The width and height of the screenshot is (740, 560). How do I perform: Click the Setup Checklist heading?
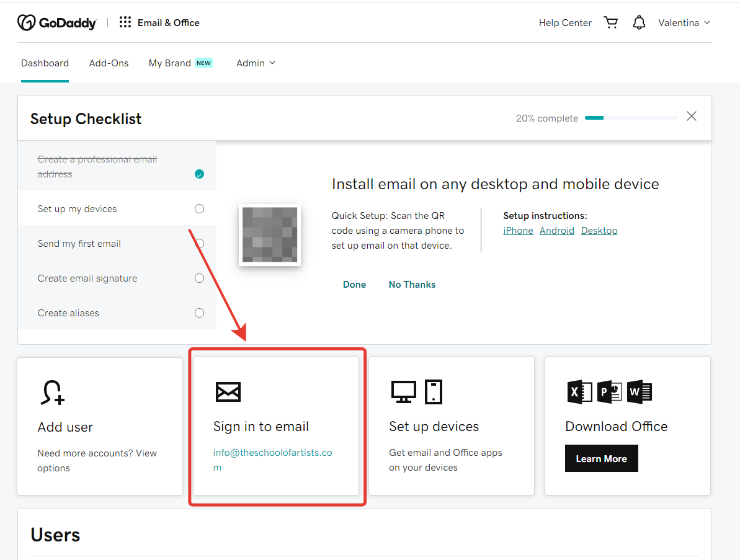click(x=86, y=119)
